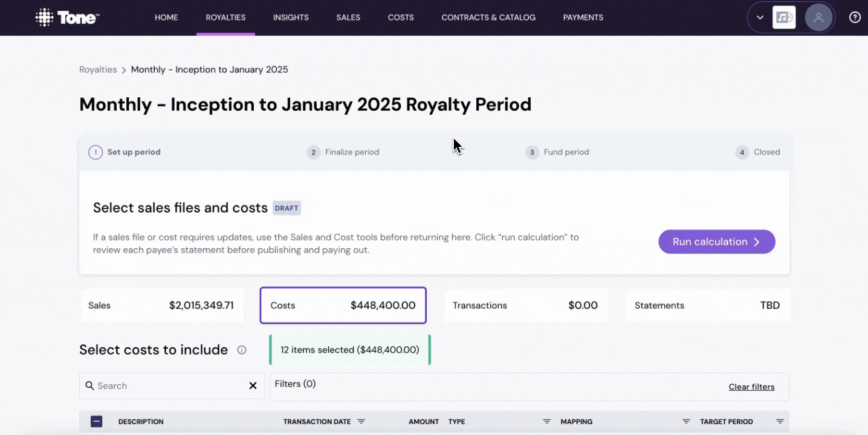Click the DRAFT status badge
Viewport: 868px width, 435px height.
[x=287, y=208]
